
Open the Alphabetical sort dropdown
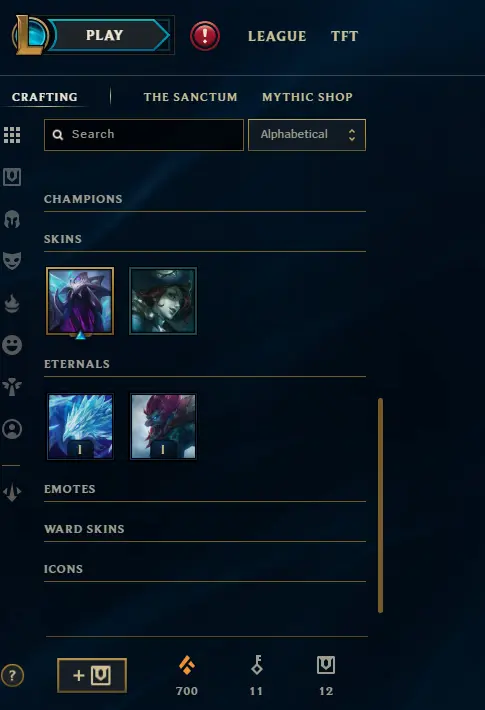click(x=307, y=134)
